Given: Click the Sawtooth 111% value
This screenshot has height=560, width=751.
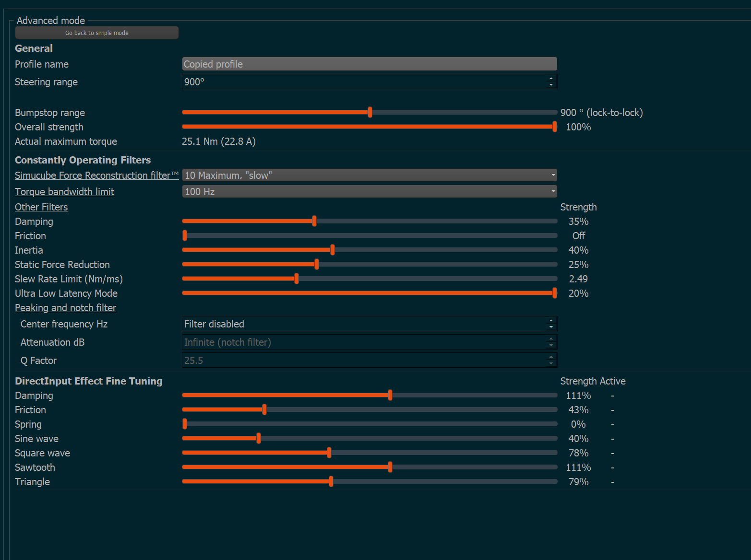Looking at the screenshot, I should [578, 467].
